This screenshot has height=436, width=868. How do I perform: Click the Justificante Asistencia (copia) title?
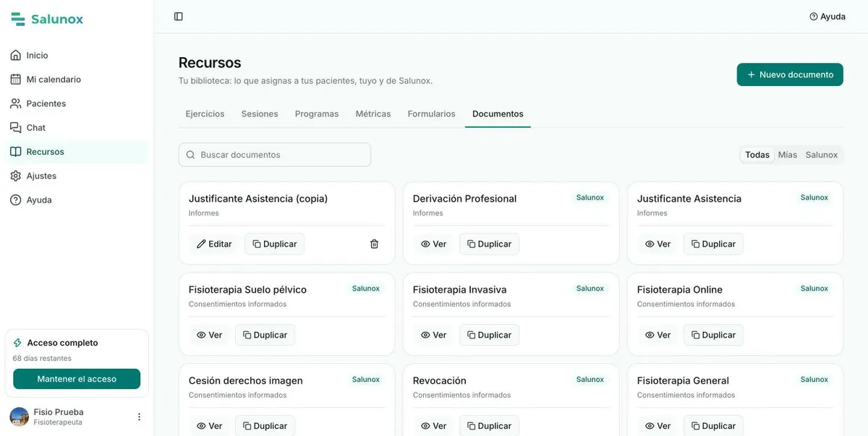coord(258,199)
